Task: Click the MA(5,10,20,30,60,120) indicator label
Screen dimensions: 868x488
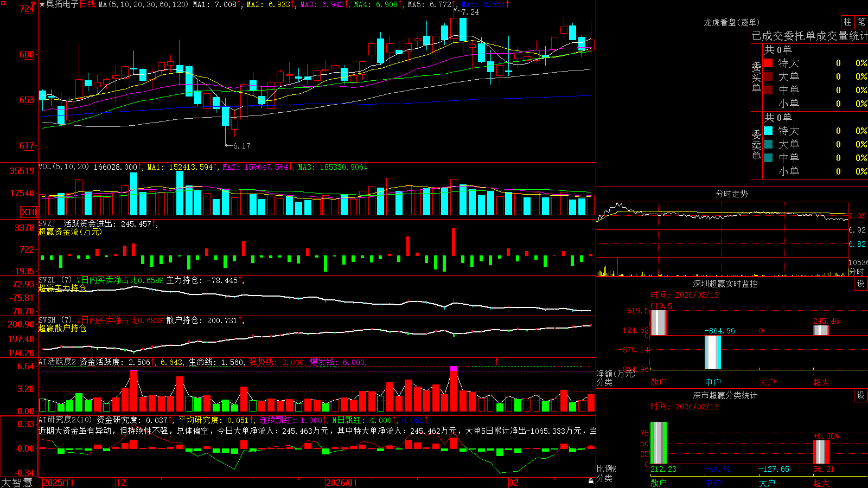Action: (144, 4)
